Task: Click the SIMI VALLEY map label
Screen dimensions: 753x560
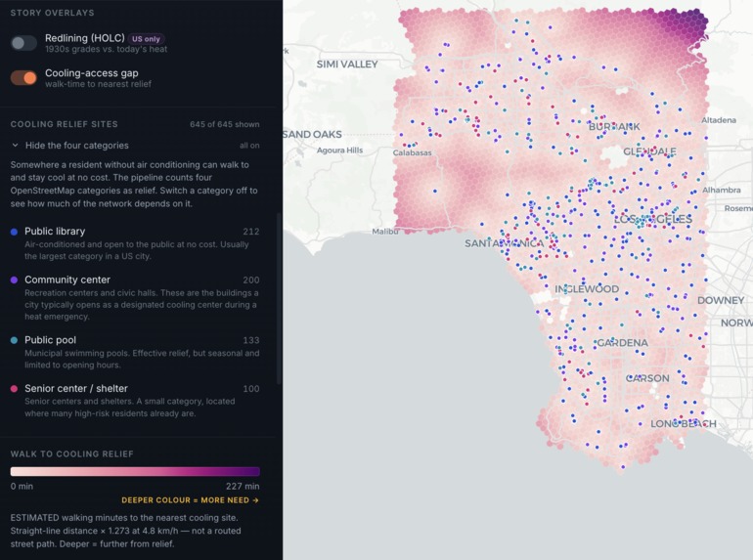Action: [x=347, y=65]
